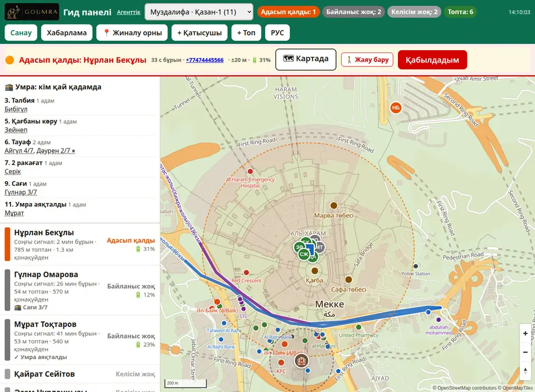Select the grey МТ pilgrim marker
This screenshot has width=535, height=392.
[319, 247]
